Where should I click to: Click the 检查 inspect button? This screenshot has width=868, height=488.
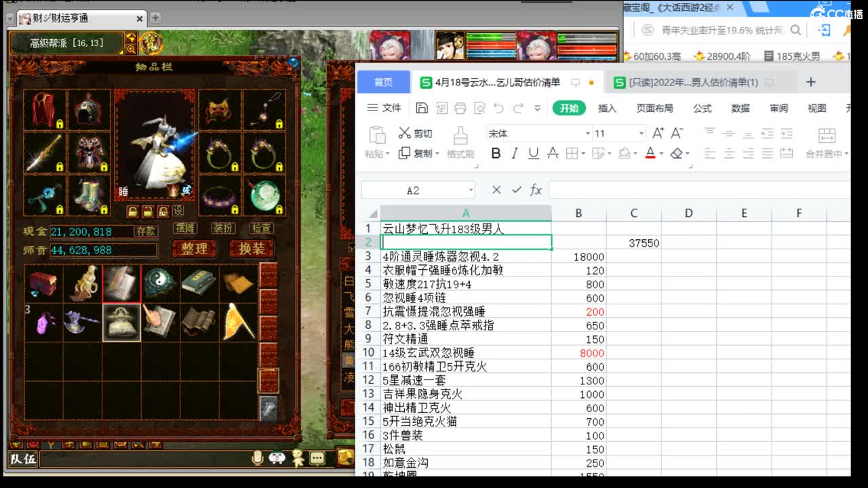[x=261, y=228]
